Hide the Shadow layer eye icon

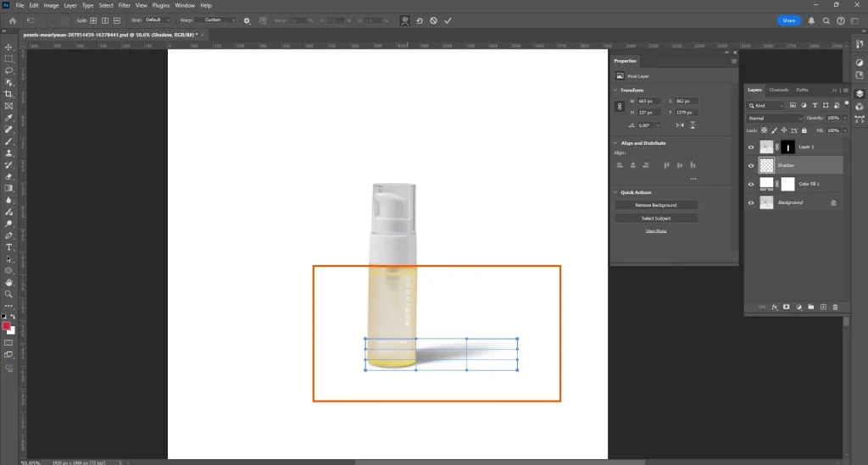[x=751, y=165]
